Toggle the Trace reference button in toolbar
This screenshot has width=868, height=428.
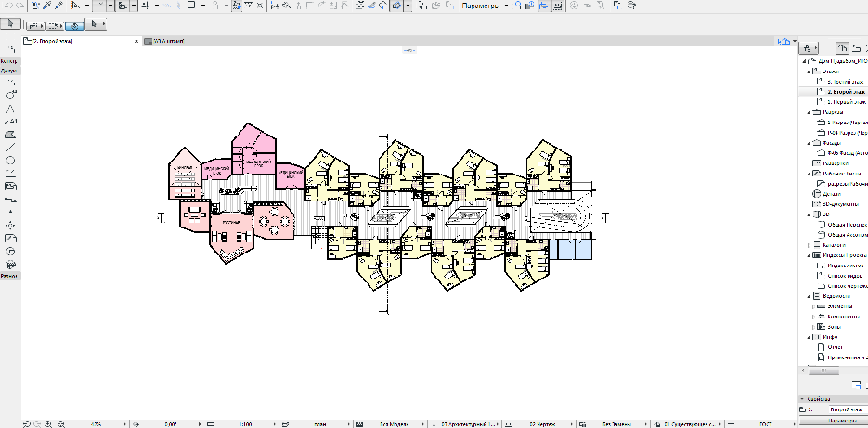pyautogui.click(x=396, y=6)
